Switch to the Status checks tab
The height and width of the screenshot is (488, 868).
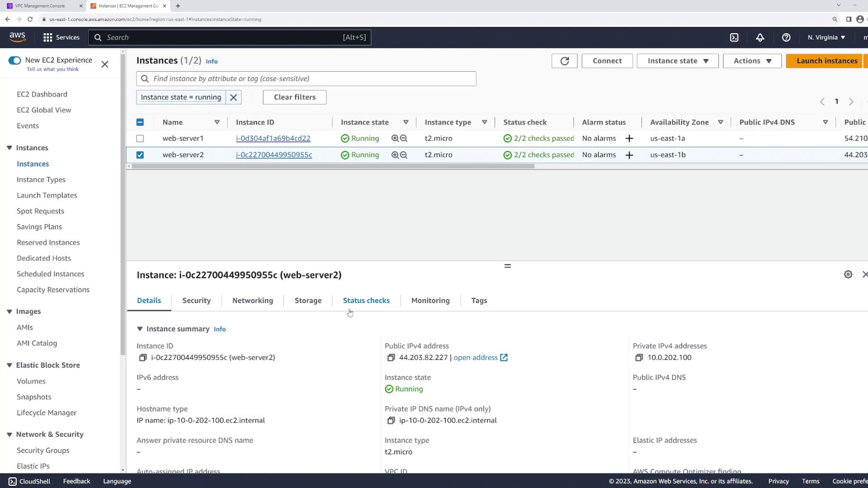[x=366, y=300]
